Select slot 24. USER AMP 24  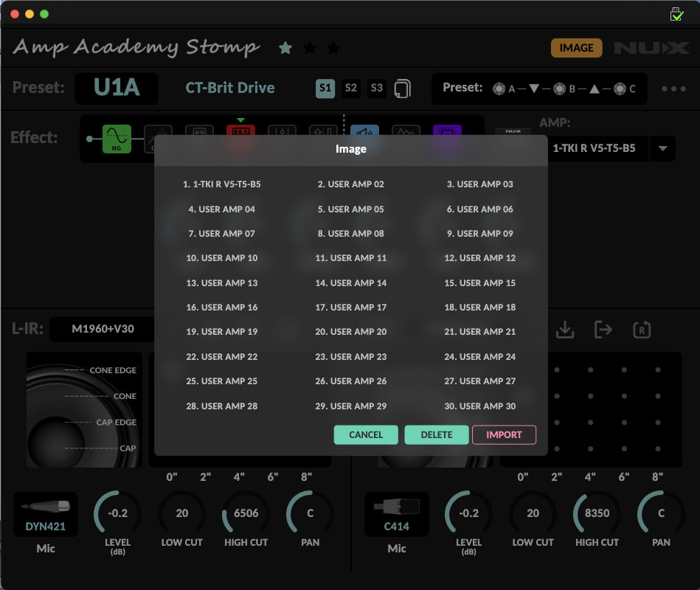pyautogui.click(x=480, y=357)
